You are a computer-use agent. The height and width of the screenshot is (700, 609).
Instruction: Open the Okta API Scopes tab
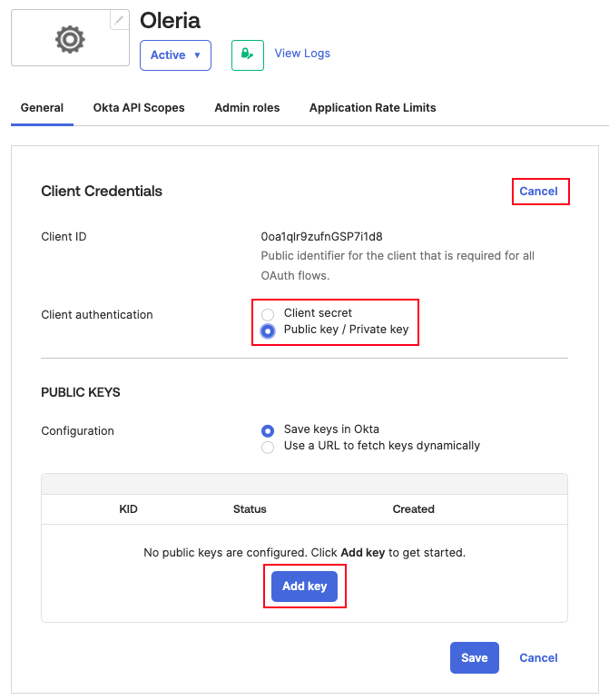click(139, 108)
